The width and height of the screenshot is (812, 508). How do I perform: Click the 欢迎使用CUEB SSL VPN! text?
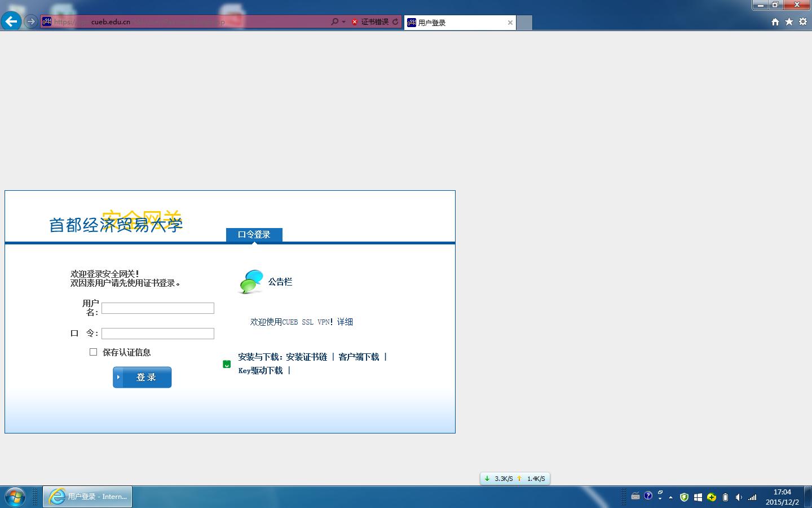pyautogui.click(x=292, y=322)
